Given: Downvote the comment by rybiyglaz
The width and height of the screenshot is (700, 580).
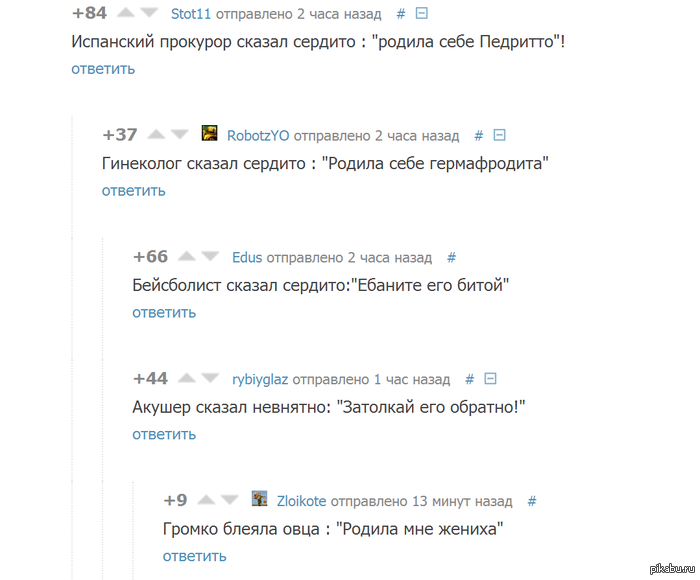Looking at the screenshot, I should point(210,379).
